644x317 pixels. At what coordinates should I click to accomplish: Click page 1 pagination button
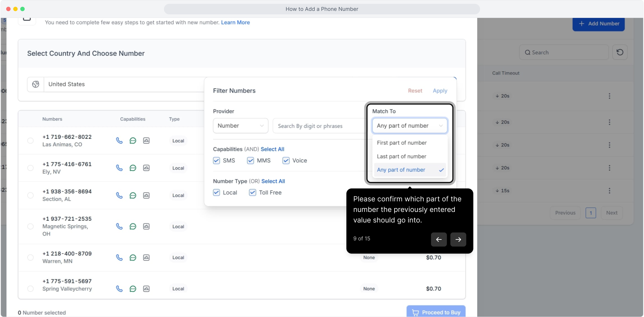click(x=591, y=213)
